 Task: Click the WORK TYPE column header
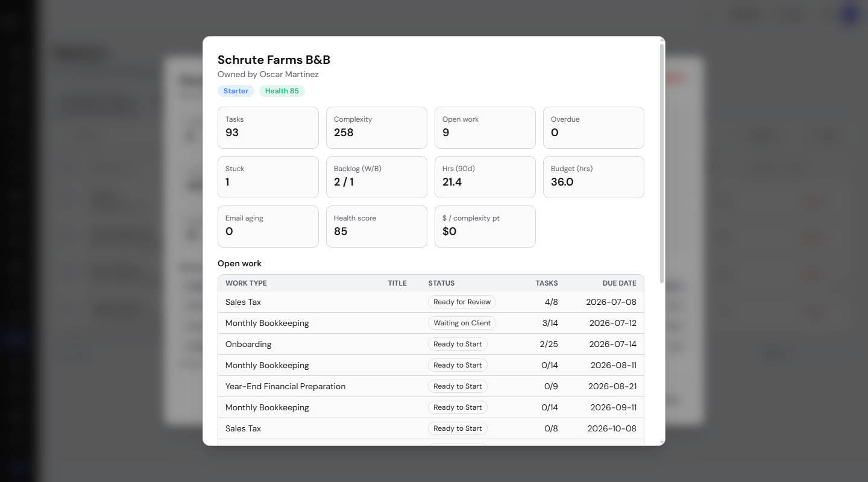246,283
